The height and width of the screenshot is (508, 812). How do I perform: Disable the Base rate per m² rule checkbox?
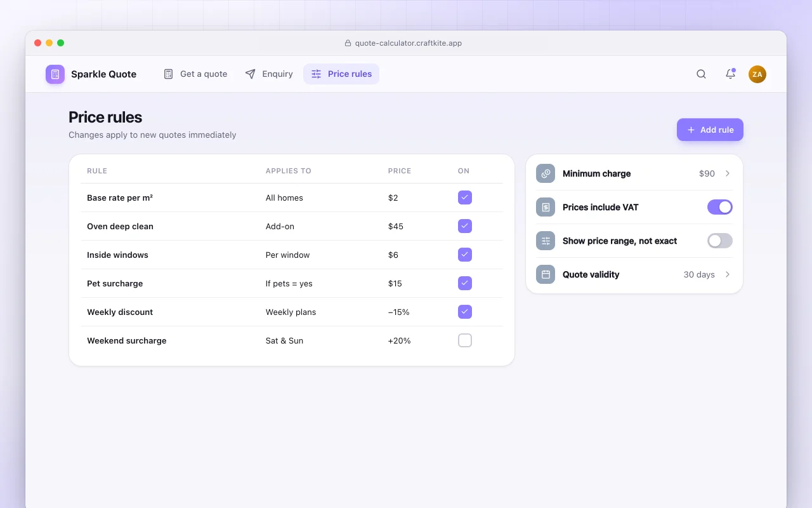point(465,197)
